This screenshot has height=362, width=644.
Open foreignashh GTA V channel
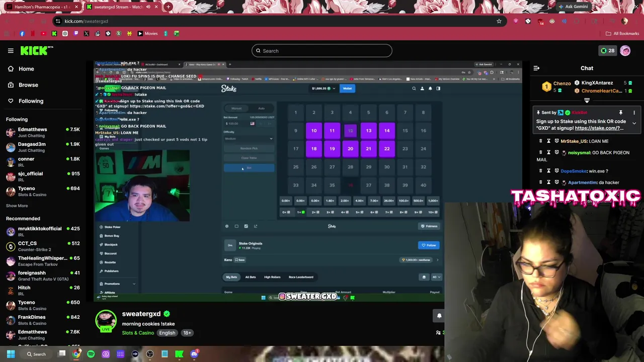point(43,276)
